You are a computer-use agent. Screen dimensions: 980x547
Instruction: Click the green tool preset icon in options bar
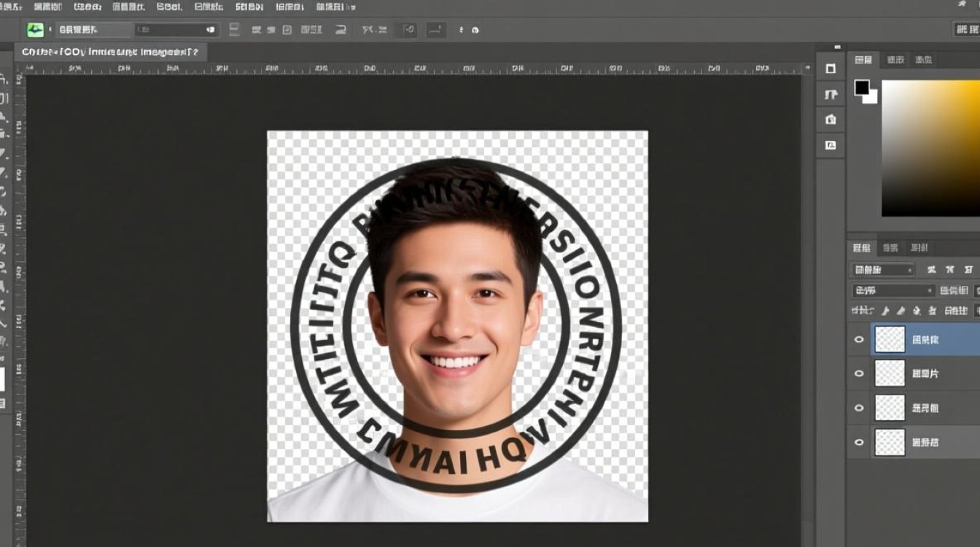coord(35,30)
